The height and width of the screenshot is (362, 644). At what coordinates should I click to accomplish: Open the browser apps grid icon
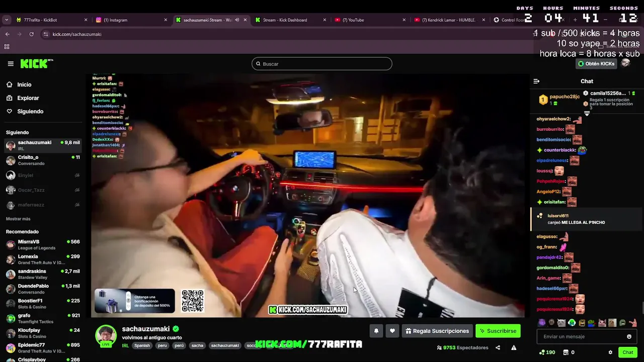7,47
